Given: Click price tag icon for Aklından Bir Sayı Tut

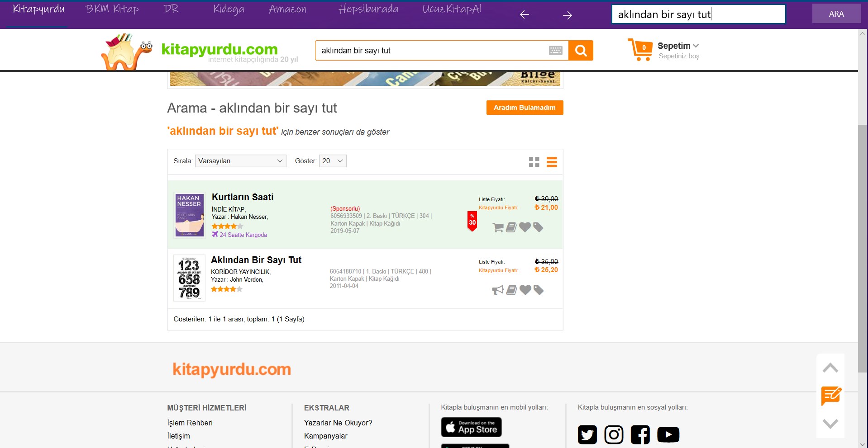Looking at the screenshot, I should coord(539,290).
